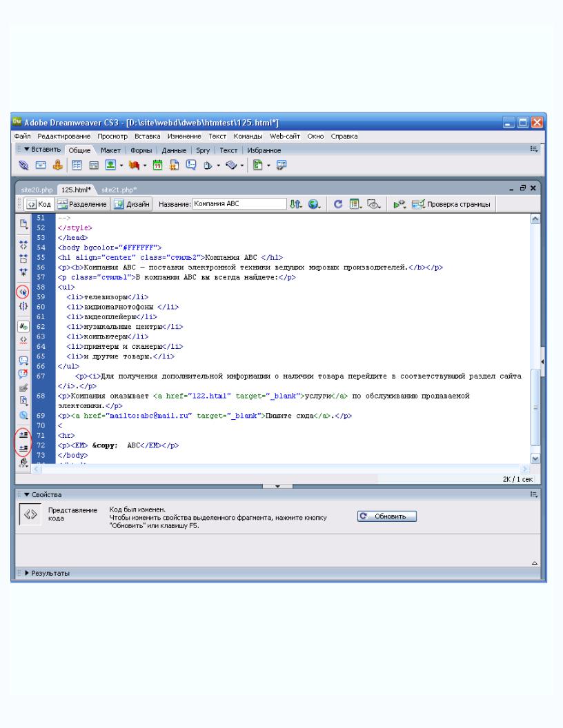Click Apply Comment icon in coding toolbar
This screenshot has height=728, width=563.
point(23,361)
